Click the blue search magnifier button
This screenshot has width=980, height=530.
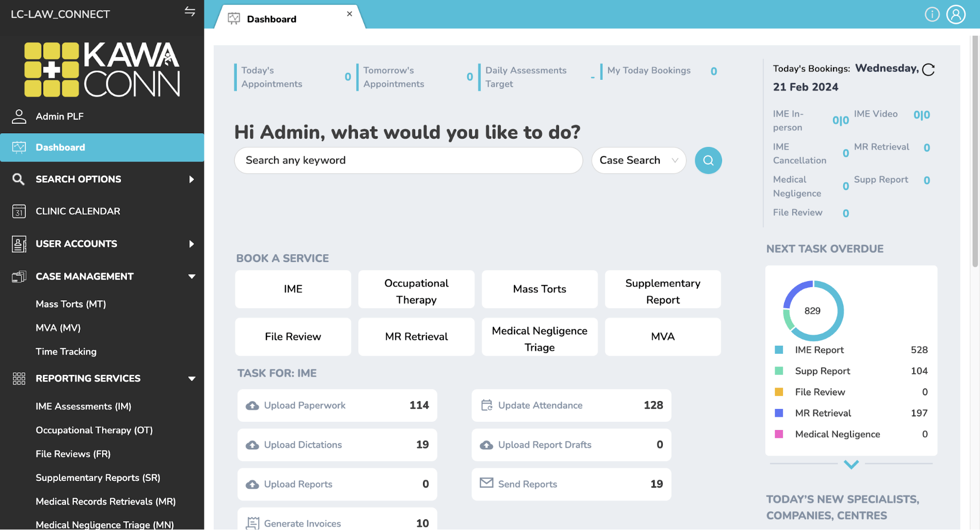click(x=708, y=160)
